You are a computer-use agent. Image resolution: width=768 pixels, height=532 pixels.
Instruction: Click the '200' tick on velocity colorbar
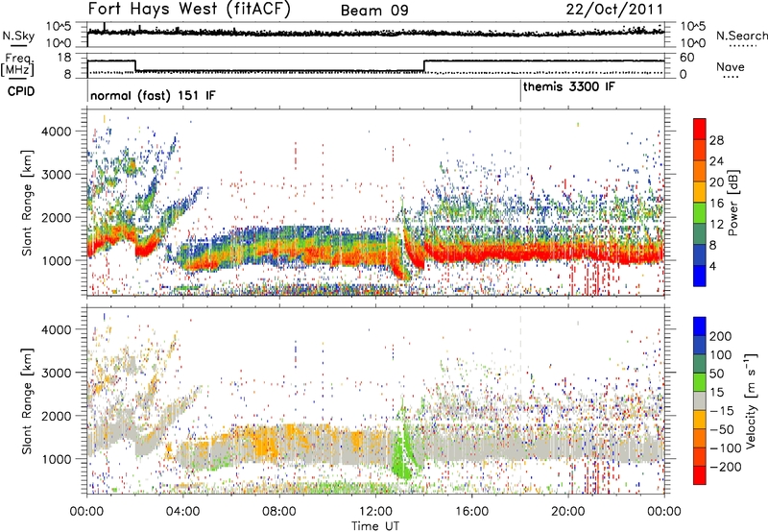tap(721, 336)
